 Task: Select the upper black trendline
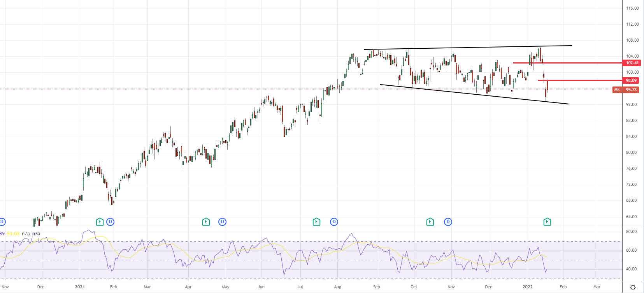pos(467,48)
